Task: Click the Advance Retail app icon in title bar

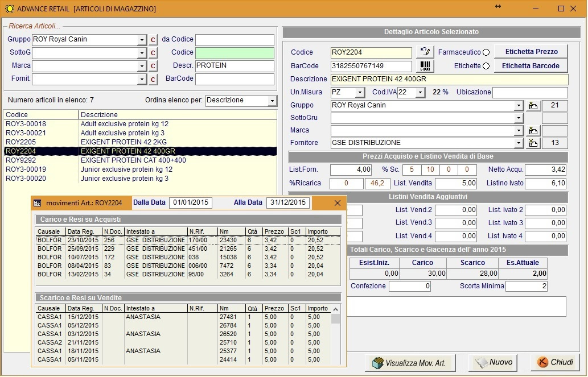Action: click(x=9, y=9)
